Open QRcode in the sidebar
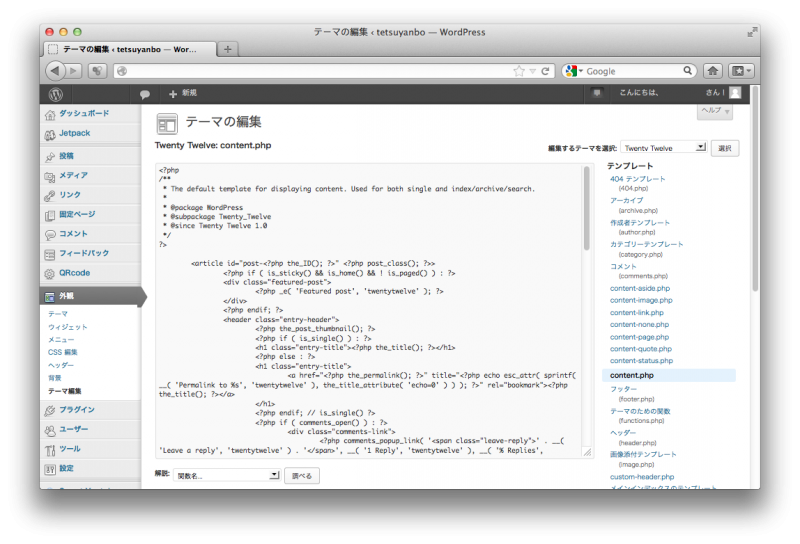Screen dimensions: 800x544 click(x=74, y=273)
